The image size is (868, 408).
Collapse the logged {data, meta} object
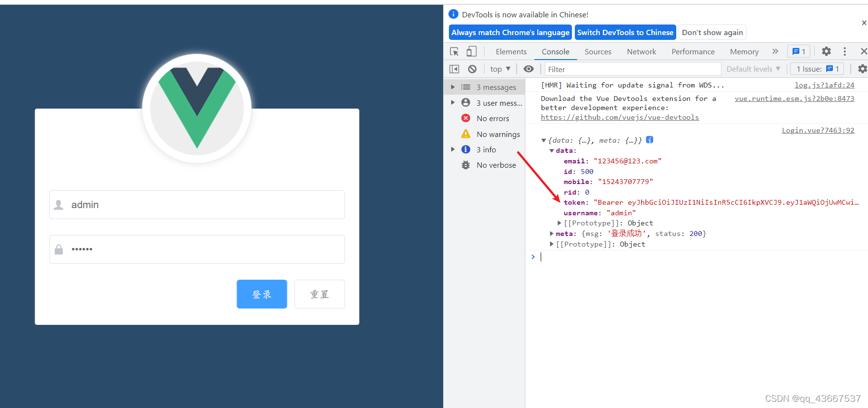point(544,140)
